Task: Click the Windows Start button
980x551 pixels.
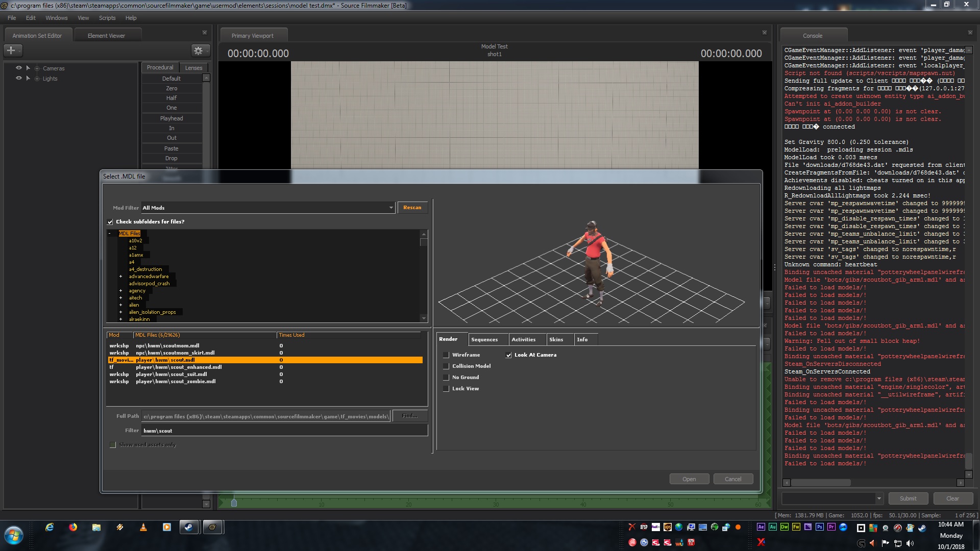Action: [x=14, y=536]
